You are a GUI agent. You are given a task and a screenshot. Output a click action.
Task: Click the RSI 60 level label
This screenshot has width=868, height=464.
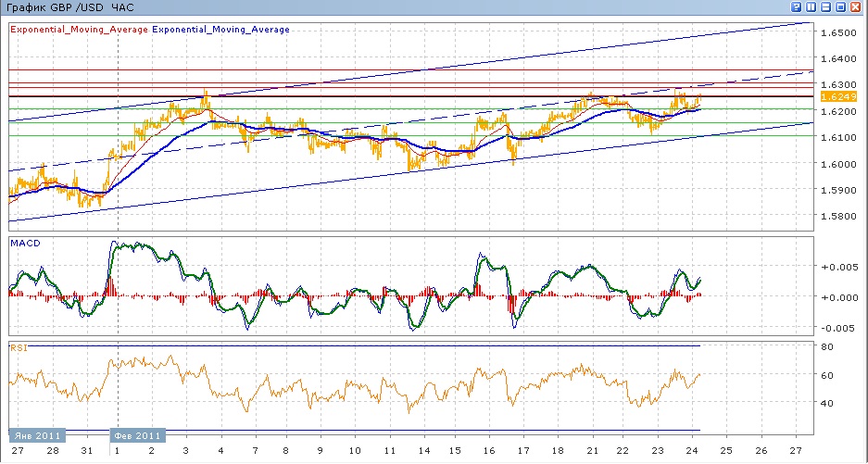click(827, 375)
